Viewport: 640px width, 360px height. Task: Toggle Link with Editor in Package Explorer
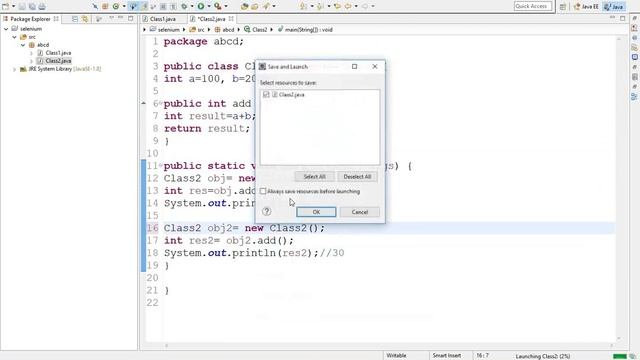pos(84,19)
